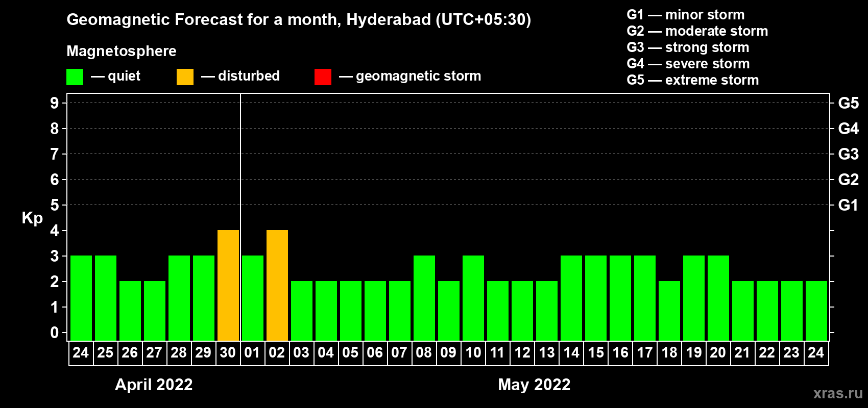Image resolution: width=868 pixels, height=408 pixels.
Task: Click the date label 17 on the axis
Action: point(645,352)
